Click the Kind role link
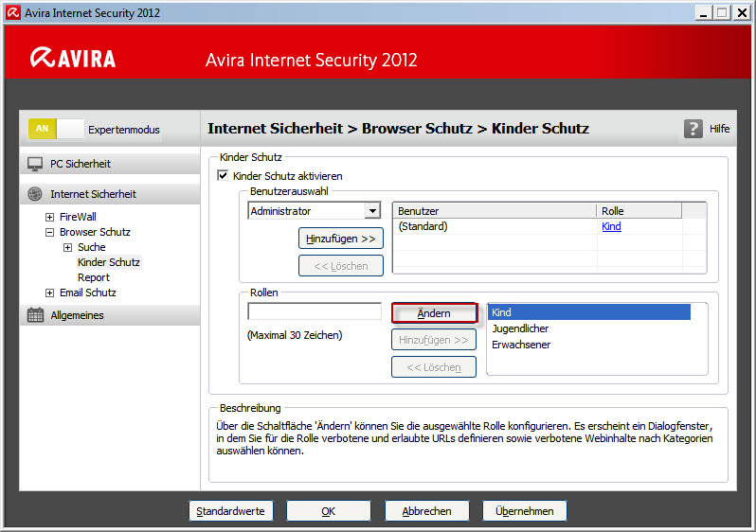Viewport: 756px width, 532px height. (611, 226)
